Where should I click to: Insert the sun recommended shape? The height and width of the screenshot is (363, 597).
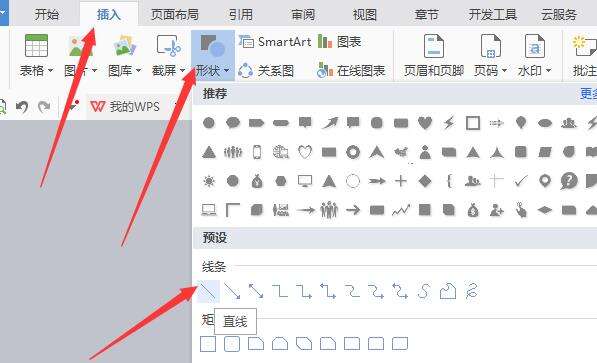[x=209, y=181]
